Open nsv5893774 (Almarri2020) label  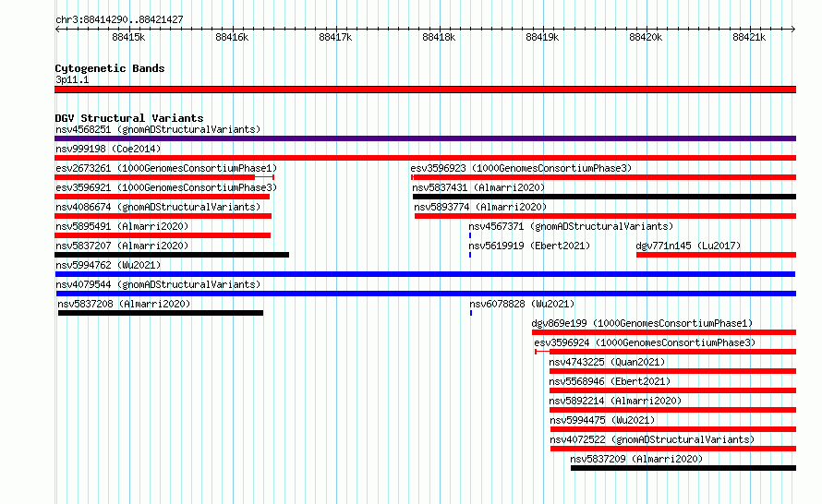coord(480,207)
